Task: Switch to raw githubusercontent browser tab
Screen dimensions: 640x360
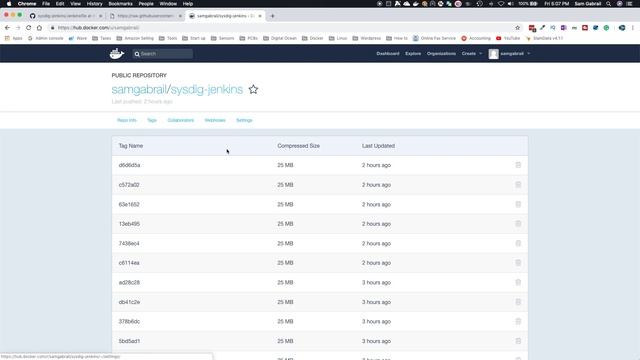Action: pyautogui.click(x=145, y=16)
